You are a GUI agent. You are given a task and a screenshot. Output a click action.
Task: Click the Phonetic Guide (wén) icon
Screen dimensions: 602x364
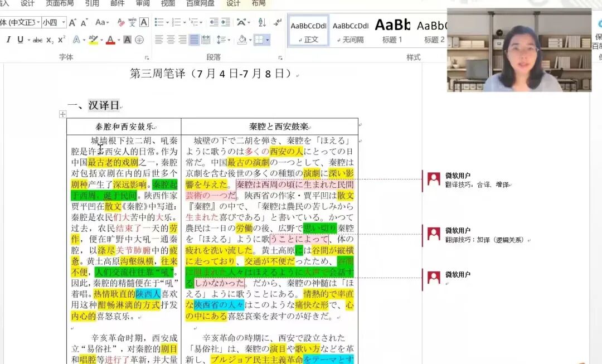click(x=133, y=22)
